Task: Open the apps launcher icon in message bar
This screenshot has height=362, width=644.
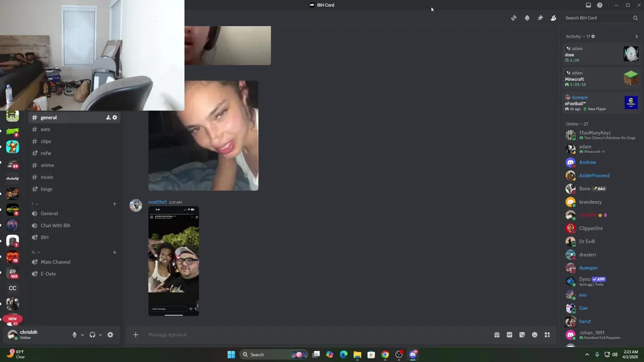Action: [x=547, y=335]
